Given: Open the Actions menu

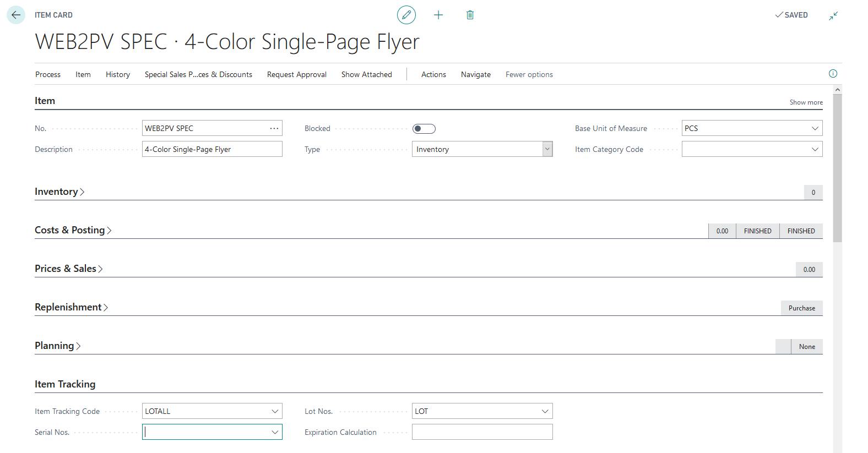Looking at the screenshot, I should click(x=433, y=74).
